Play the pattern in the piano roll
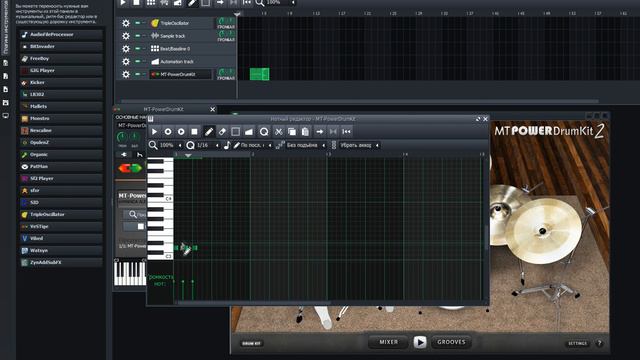The height and width of the screenshot is (360, 640). [154, 132]
